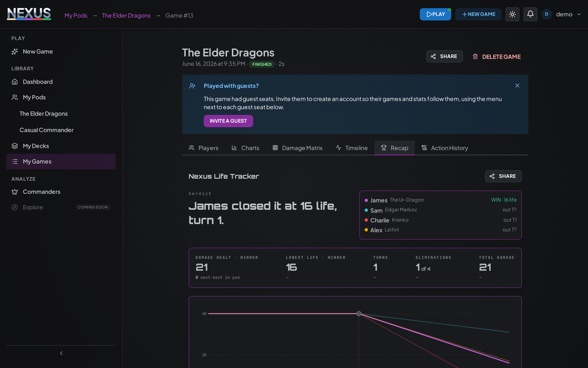588x368 pixels.
Task: Click the D user avatar
Action: point(546,14)
